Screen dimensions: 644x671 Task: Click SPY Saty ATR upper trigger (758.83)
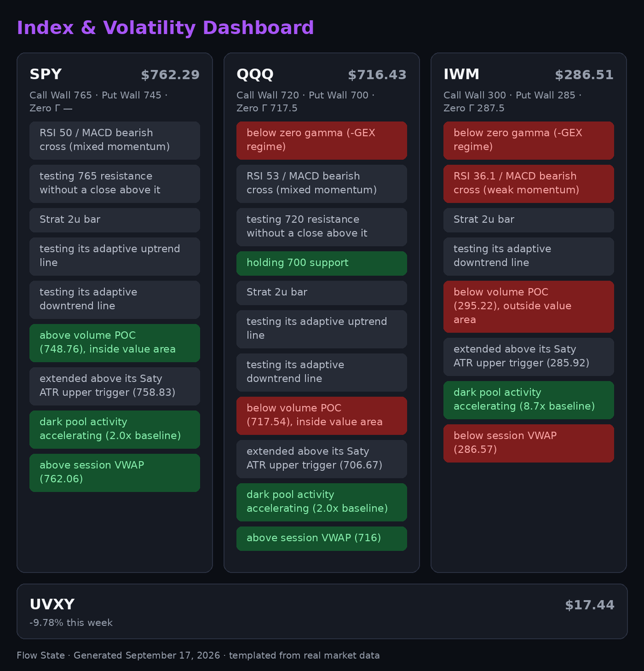point(115,386)
